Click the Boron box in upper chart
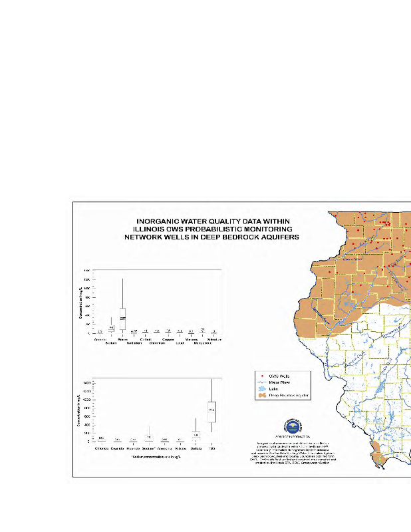The width and height of the screenshot is (411, 532). point(122,319)
